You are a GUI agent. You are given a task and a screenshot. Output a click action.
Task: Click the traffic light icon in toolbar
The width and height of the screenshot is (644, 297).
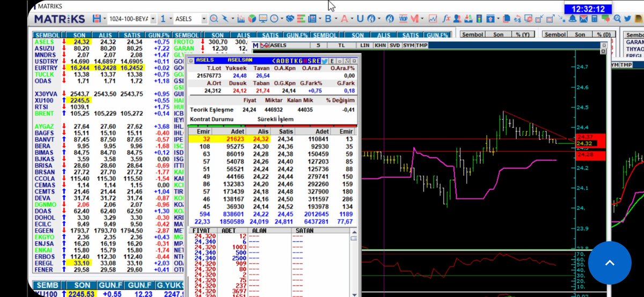[x=479, y=19]
